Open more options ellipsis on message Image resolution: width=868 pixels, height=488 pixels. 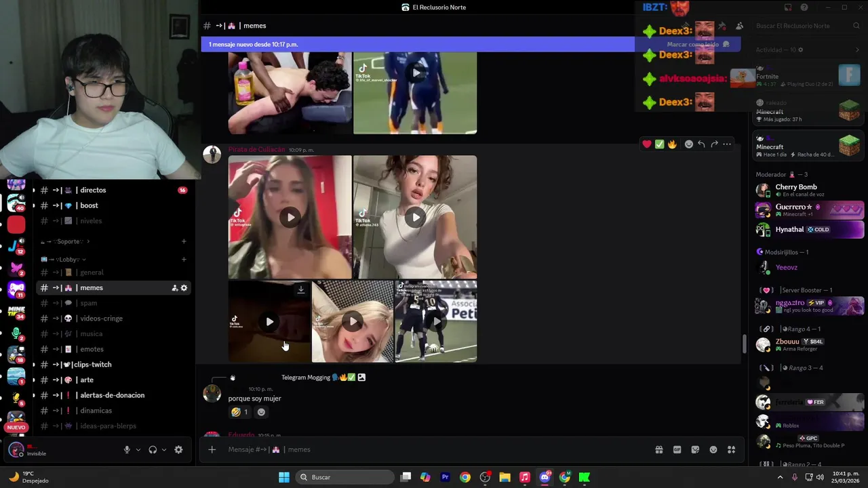tap(727, 144)
